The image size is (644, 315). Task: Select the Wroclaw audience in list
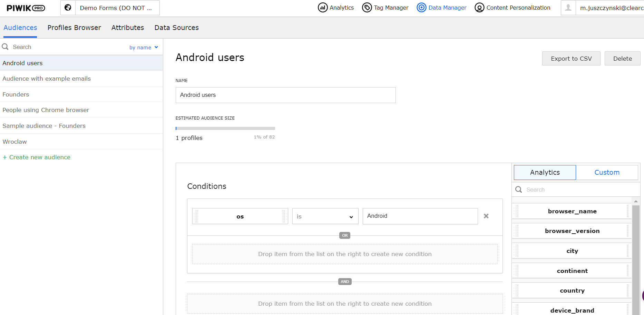pos(15,142)
